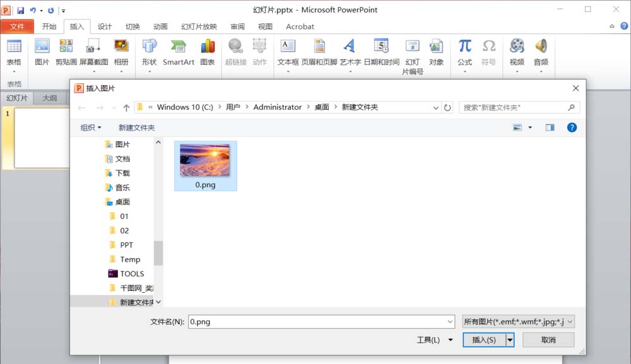Select the TOOLS folder in tree
Image resolution: width=631 pixels, height=364 pixels.
(126, 274)
